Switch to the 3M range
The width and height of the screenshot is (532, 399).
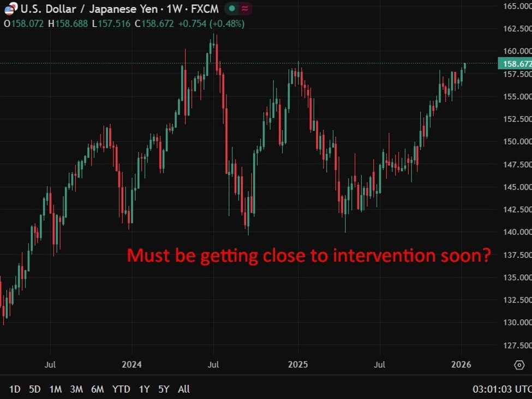(x=76, y=389)
